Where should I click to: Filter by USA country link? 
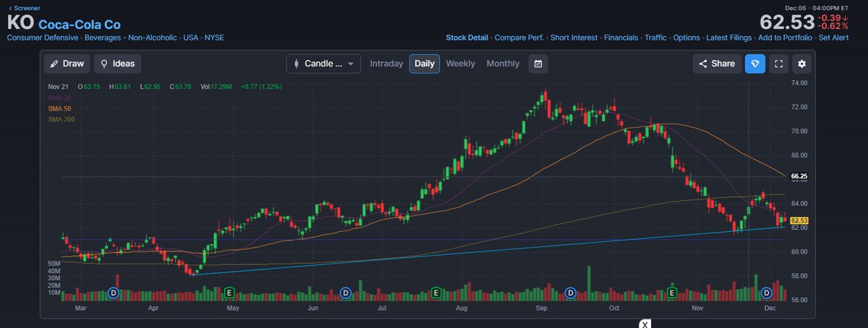(191, 37)
